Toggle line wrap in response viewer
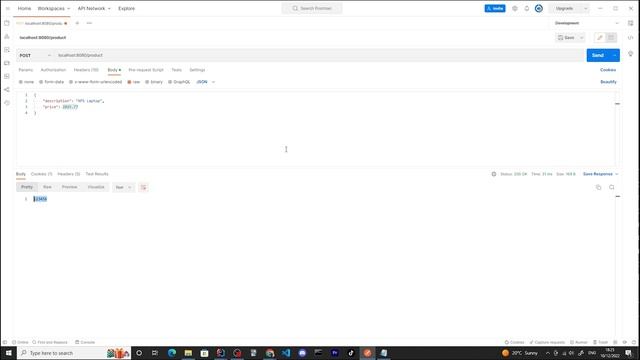Screen dimensions: 640x360 click(x=143, y=187)
